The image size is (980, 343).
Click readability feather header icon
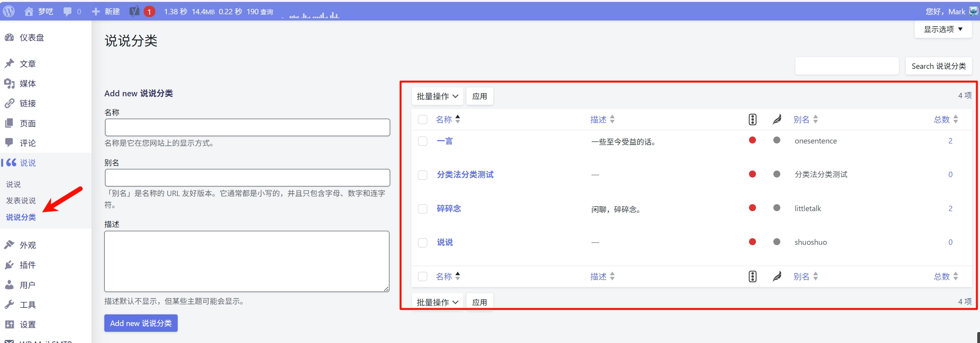(777, 119)
